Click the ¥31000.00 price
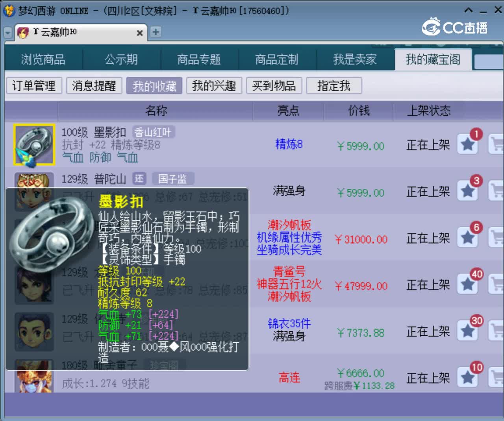 [361, 240]
